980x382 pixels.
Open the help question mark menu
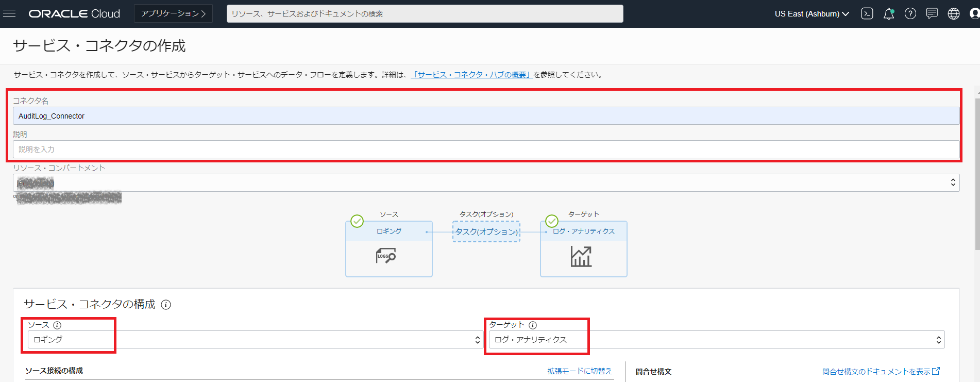point(910,14)
